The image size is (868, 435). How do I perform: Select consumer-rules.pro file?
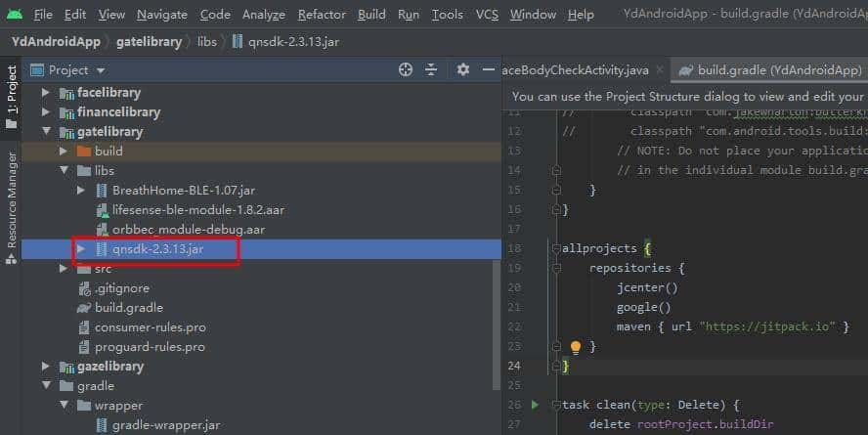click(150, 327)
